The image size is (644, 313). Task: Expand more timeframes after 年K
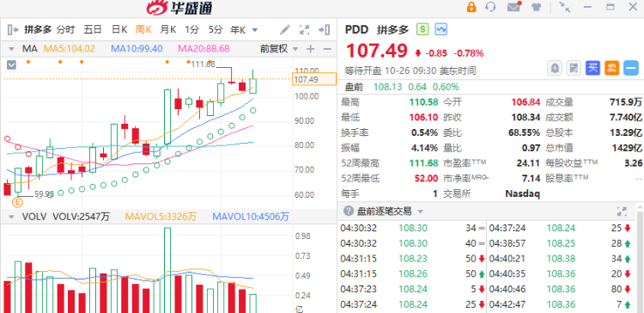tap(255, 30)
